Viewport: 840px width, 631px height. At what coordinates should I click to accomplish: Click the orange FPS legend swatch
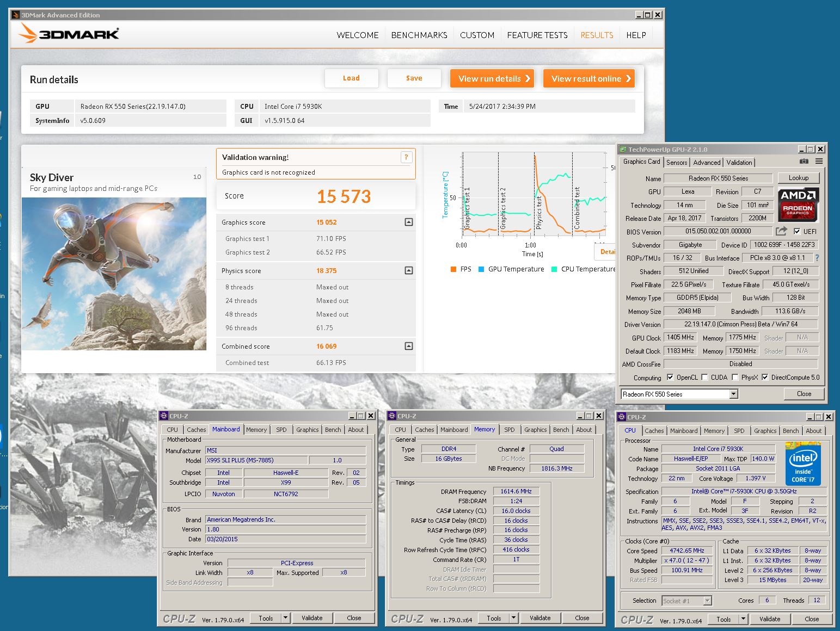[453, 269]
